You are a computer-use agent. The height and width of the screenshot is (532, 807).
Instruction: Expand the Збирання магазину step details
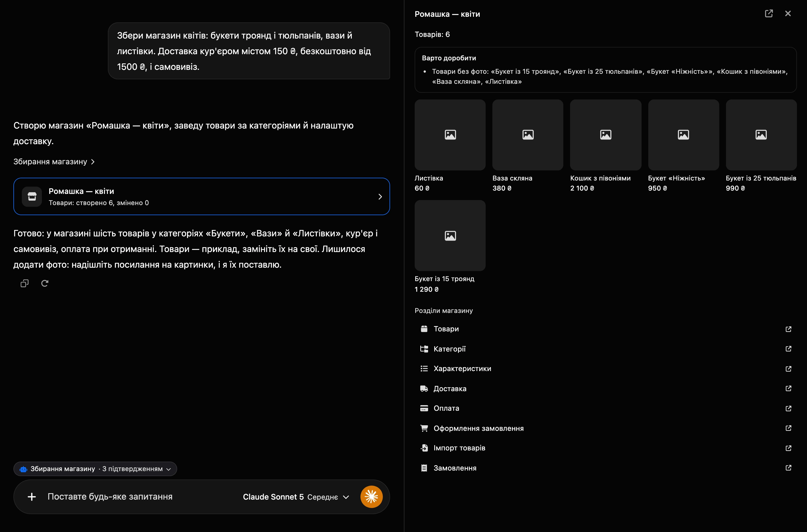coord(54,161)
